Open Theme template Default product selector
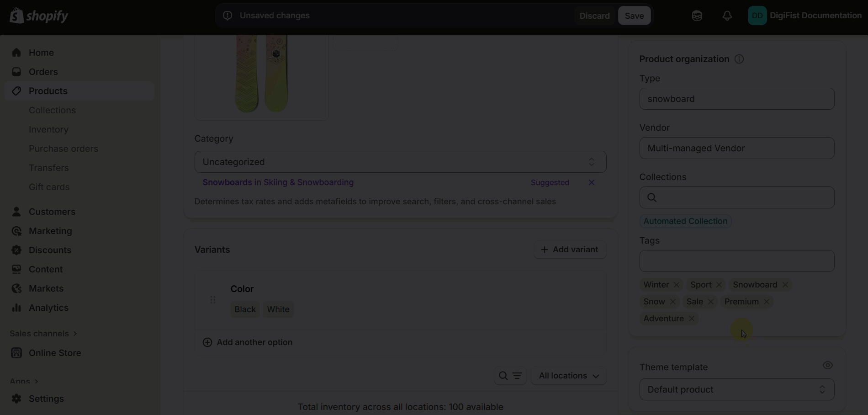The image size is (868, 415). 736,389
